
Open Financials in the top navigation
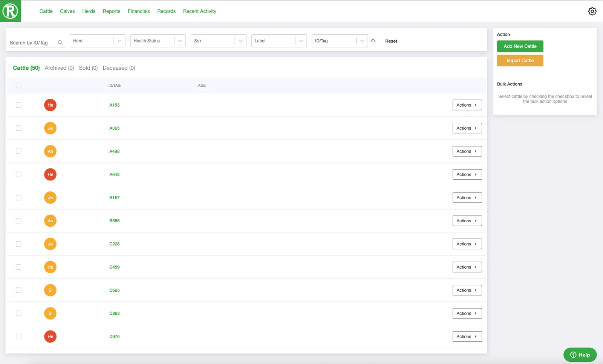pos(139,11)
